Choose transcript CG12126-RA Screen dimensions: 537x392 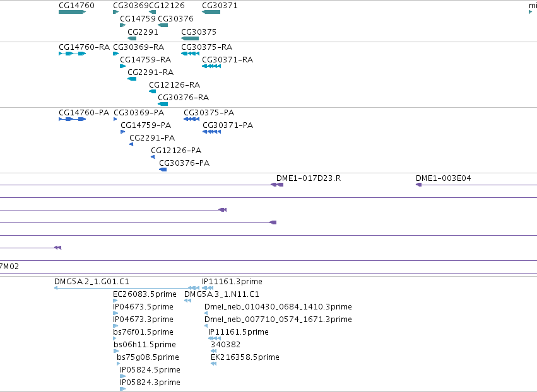[174, 84]
